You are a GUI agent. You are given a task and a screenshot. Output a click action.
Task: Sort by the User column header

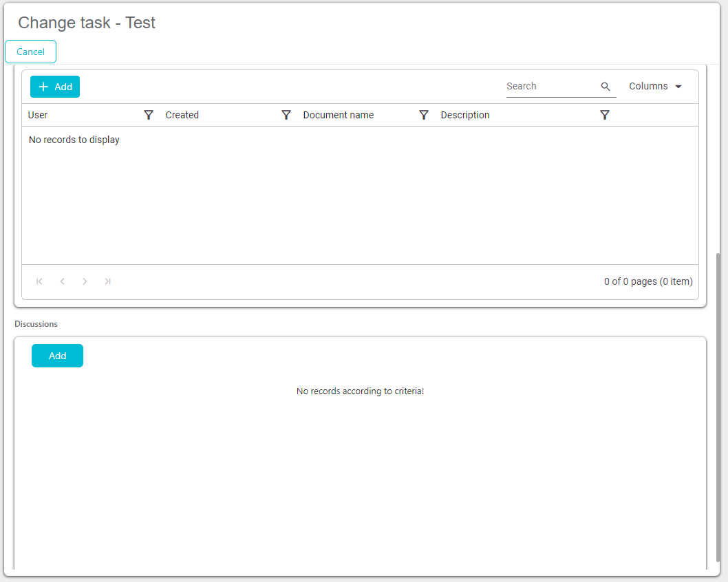click(x=39, y=115)
